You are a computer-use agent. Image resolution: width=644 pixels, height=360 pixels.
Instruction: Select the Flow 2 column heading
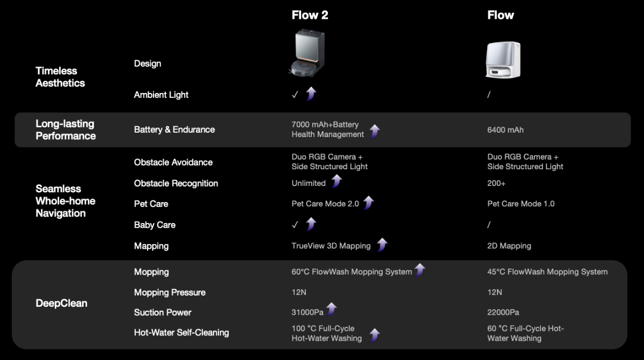pos(310,15)
